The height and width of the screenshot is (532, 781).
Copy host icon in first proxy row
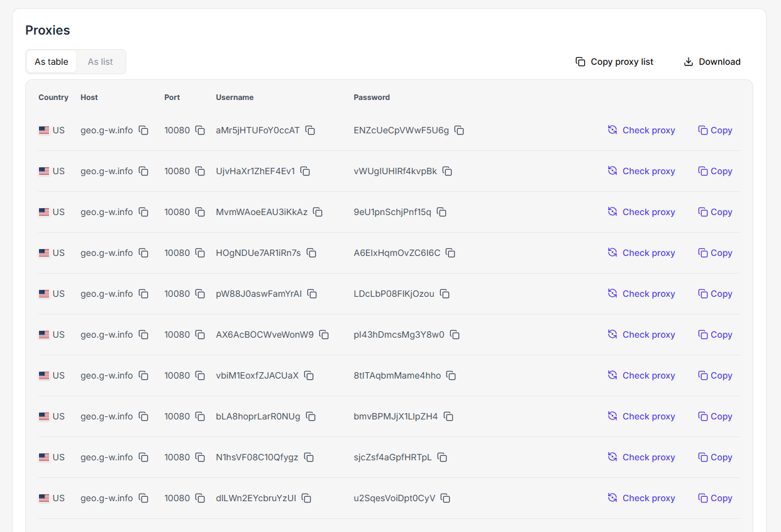[143, 130]
